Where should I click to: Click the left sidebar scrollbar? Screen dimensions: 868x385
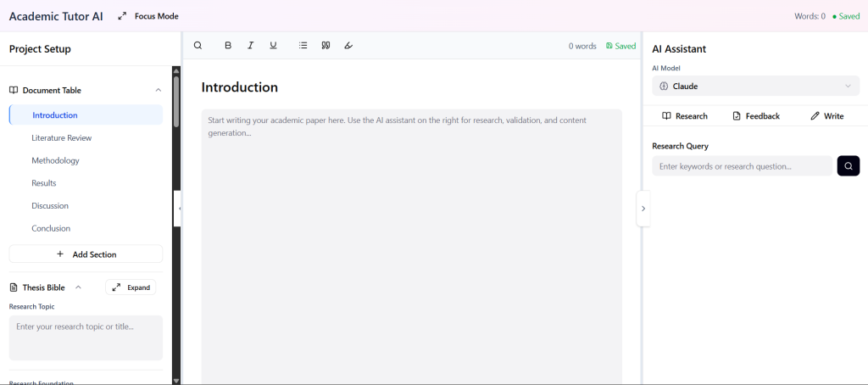click(x=176, y=102)
